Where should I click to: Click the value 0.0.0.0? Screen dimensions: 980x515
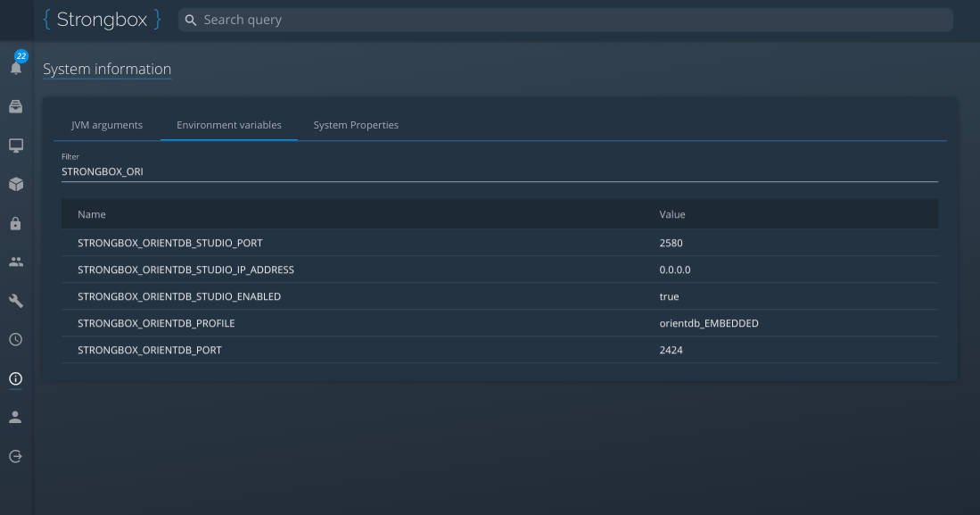(674, 270)
